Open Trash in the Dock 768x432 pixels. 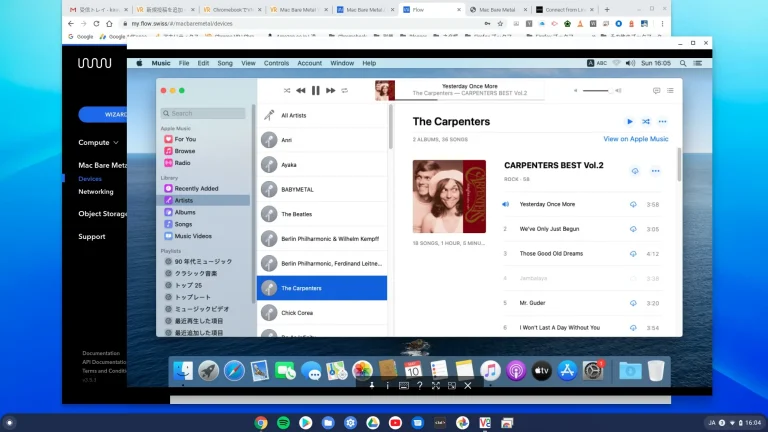[655, 371]
